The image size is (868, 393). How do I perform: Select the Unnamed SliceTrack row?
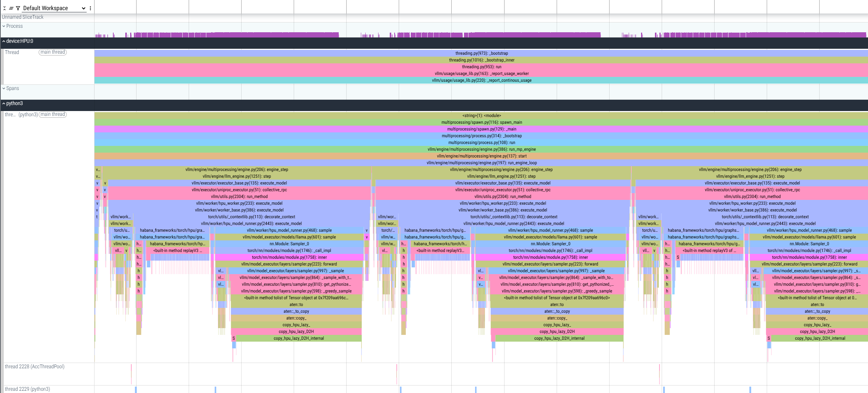23,17
